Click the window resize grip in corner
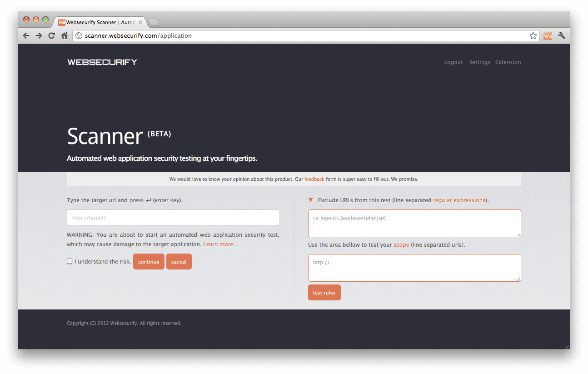This screenshot has height=374, width=588. tap(567, 346)
